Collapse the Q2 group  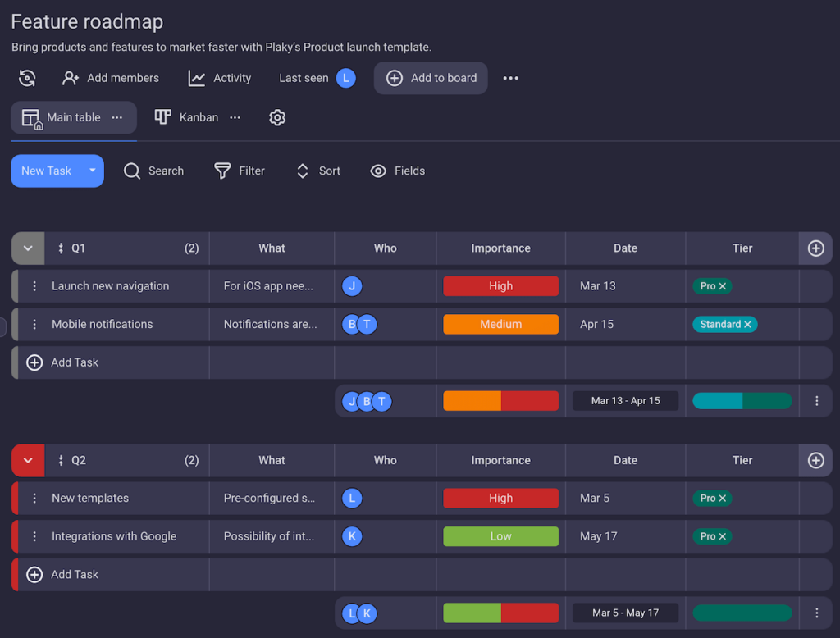point(27,460)
